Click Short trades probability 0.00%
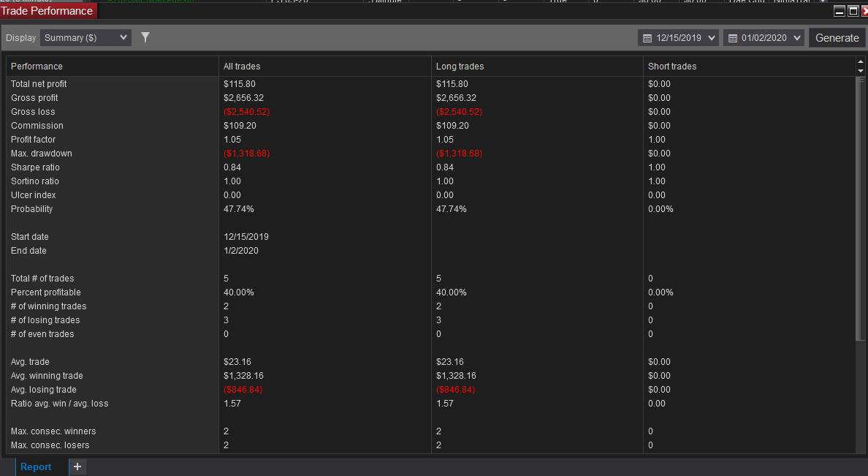The width and height of the screenshot is (868, 476). click(661, 208)
